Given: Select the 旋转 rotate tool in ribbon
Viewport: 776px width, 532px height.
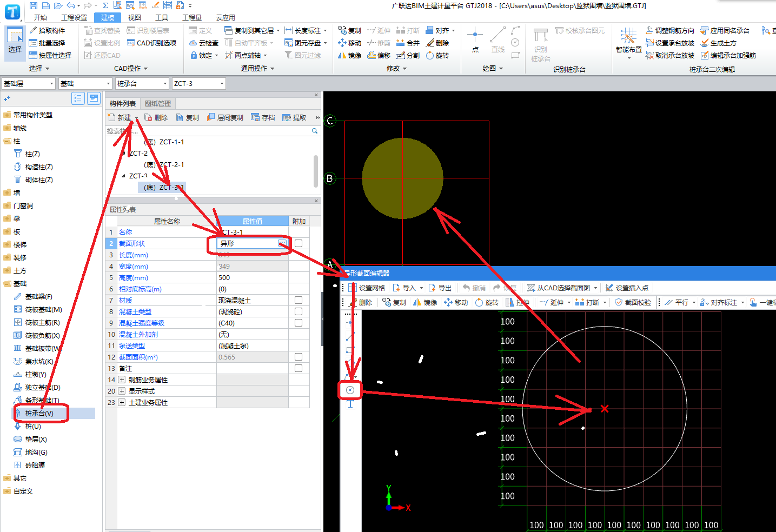Looking at the screenshot, I should [x=437, y=55].
